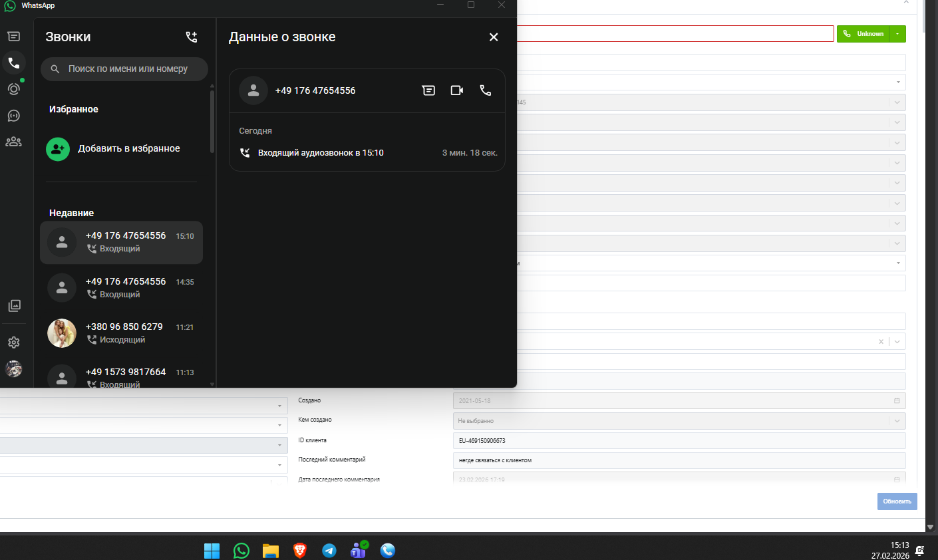Screen dimensions: 938x560
Task: Open the Status updates icon in sidebar
Action: click(x=13, y=89)
